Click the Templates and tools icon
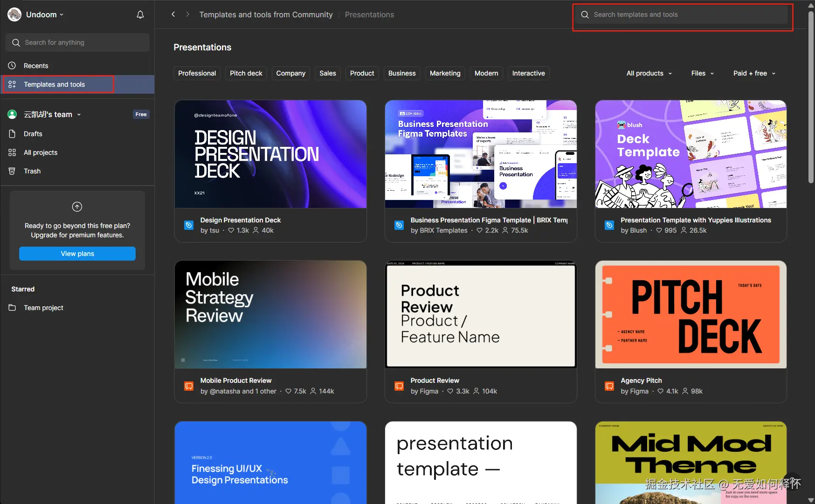The image size is (815, 504). point(12,84)
